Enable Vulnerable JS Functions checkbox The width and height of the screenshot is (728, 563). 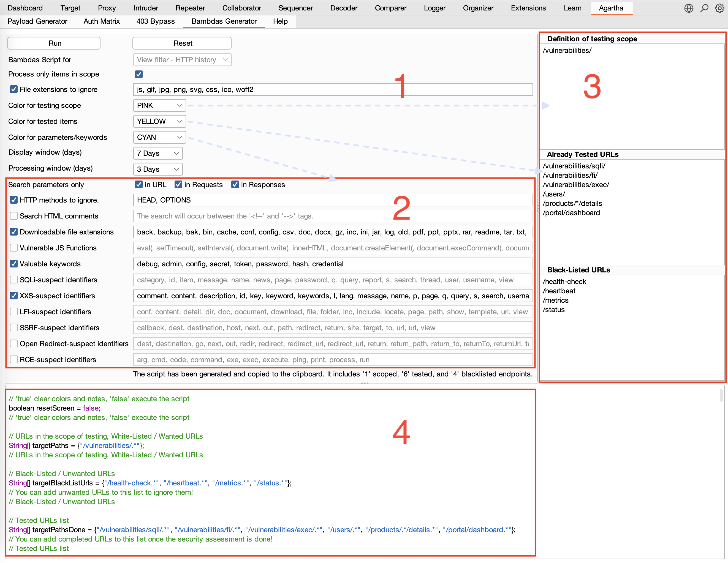[14, 248]
